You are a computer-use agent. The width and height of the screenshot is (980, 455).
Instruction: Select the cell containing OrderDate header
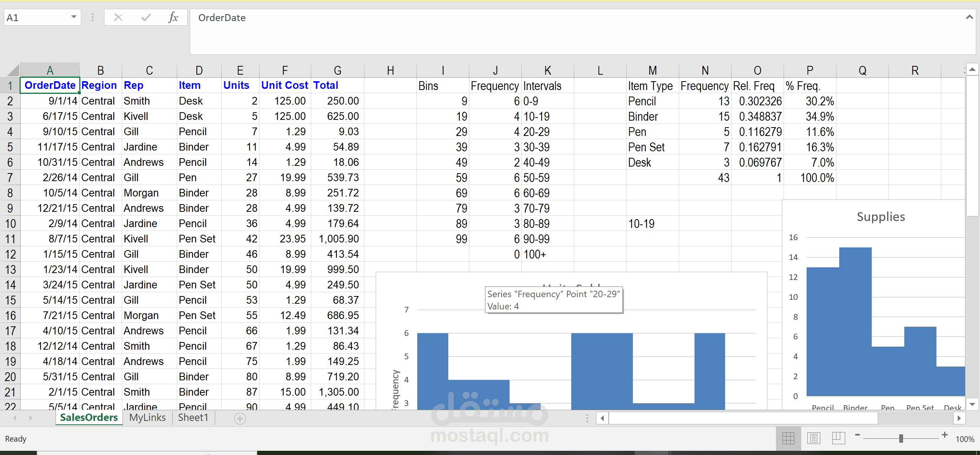pyautogui.click(x=50, y=85)
